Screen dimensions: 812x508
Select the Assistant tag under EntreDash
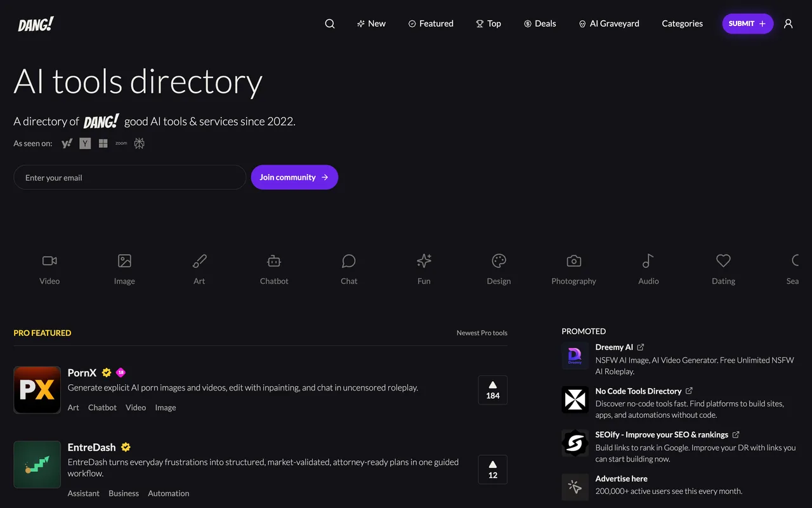pos(84,493)
